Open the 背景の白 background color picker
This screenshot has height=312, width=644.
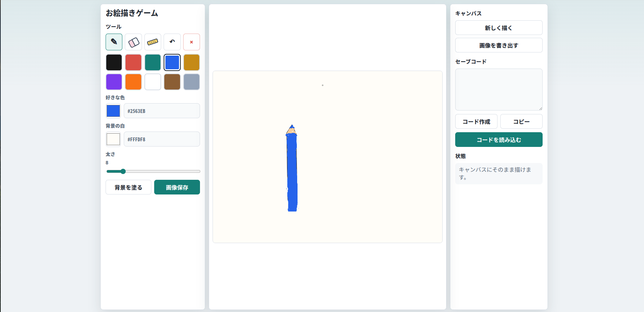(x=113, y=139)
